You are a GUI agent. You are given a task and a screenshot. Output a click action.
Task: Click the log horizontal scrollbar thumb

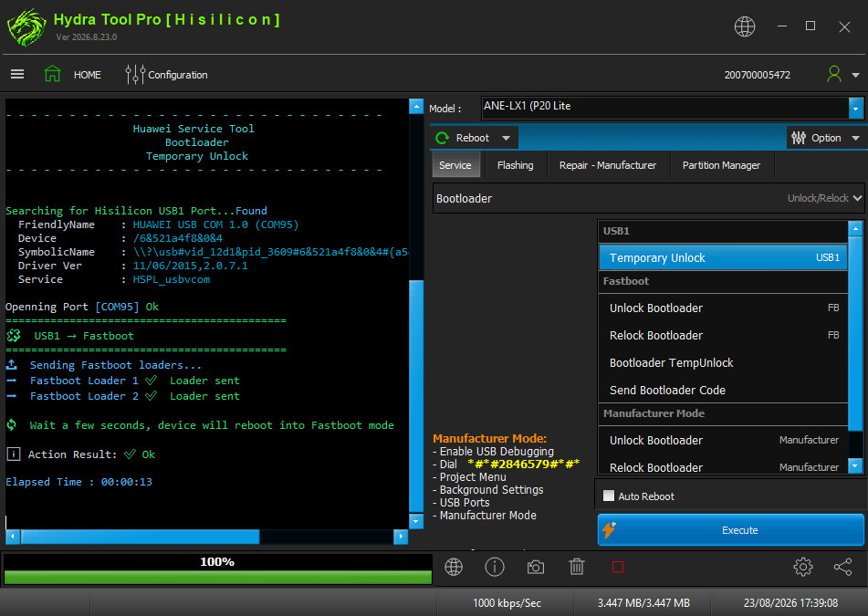140,536
